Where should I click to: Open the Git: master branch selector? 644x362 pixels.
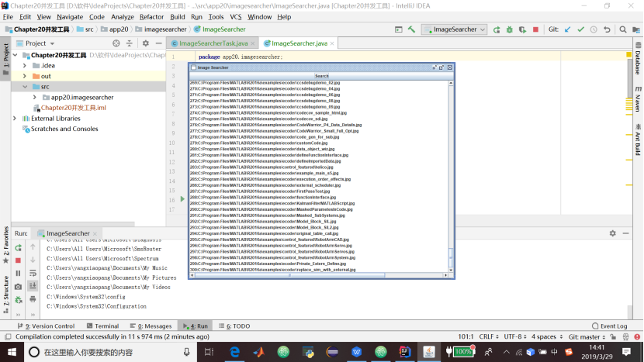tap(587, 336)
